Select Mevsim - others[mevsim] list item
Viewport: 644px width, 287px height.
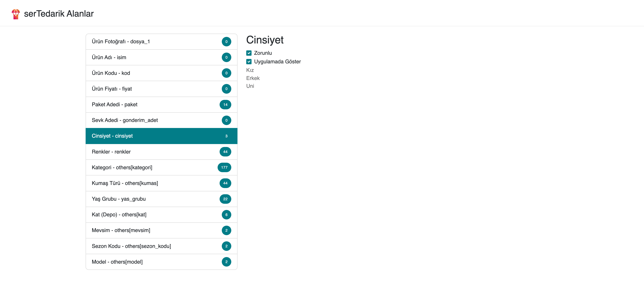(121, 230)
